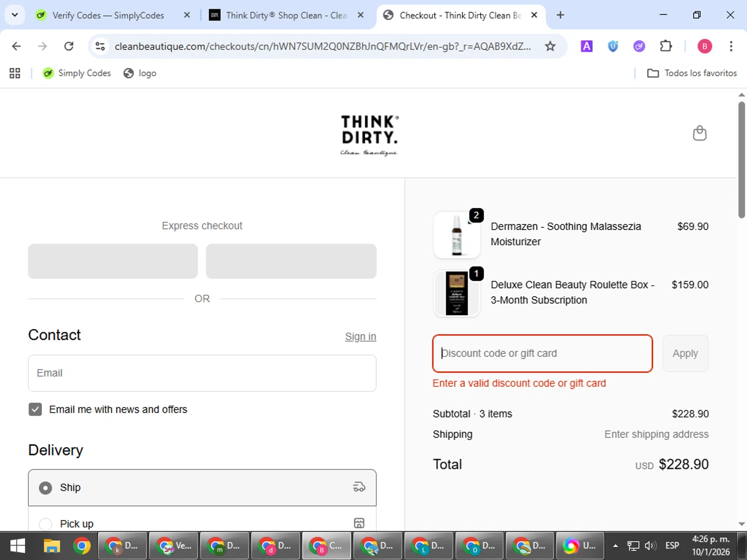Click the Subtotal 3 items label
This screenshot has height=560, width=747.
click(x=472, y=414)
